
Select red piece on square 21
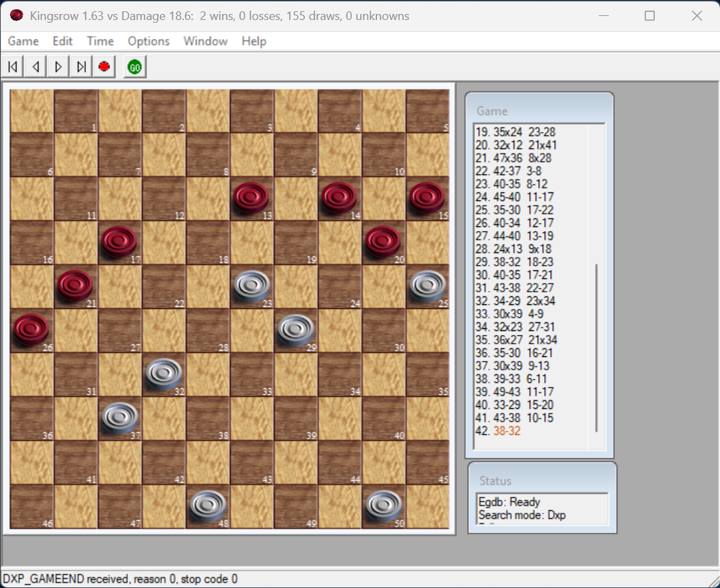pos(75,286)
